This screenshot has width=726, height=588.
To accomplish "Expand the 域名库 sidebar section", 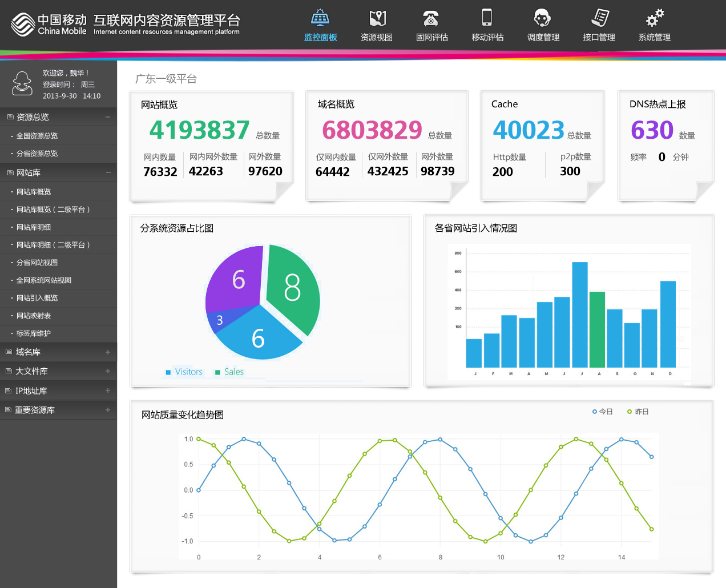I will pos(108,352).
